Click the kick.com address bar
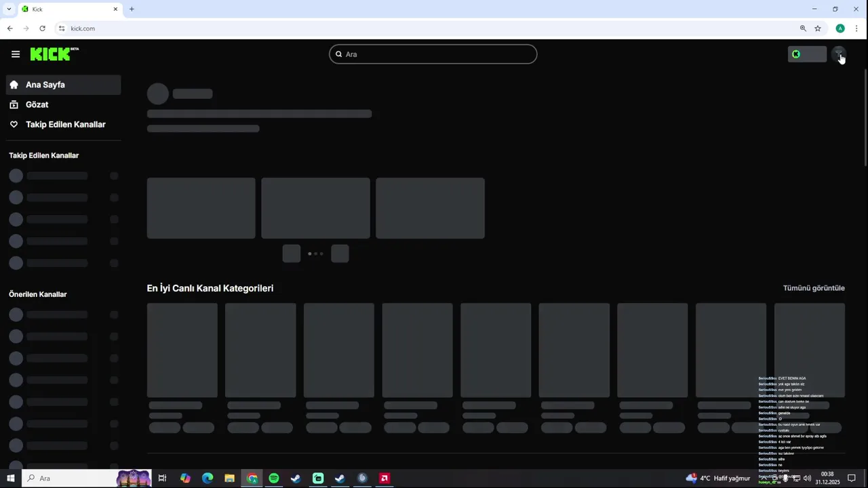Viewport: 868px width, 488px height. pos(427,28)
